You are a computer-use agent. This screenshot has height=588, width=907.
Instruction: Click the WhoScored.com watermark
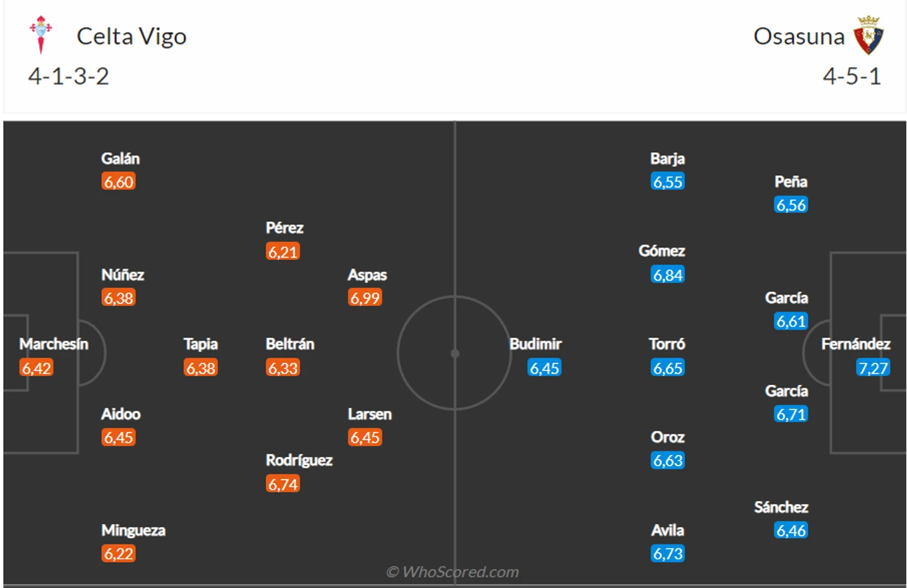[452, 572]
